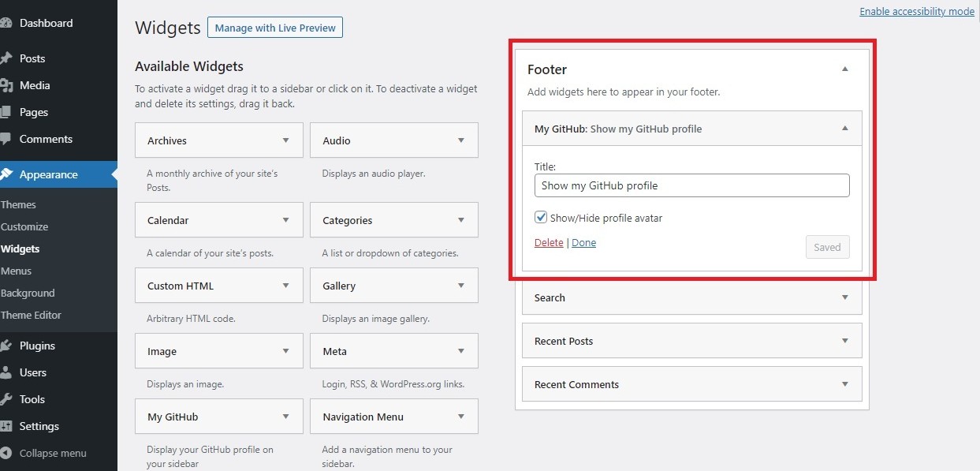Collapse the Footer widget area
980x471 pixels.
844,69
